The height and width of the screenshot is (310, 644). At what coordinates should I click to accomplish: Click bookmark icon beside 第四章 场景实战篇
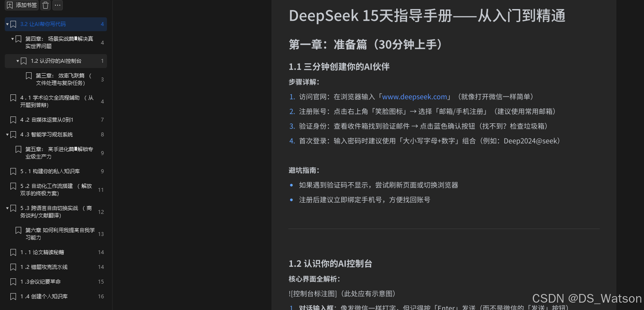pyautogui.click(x=19, y=39)
